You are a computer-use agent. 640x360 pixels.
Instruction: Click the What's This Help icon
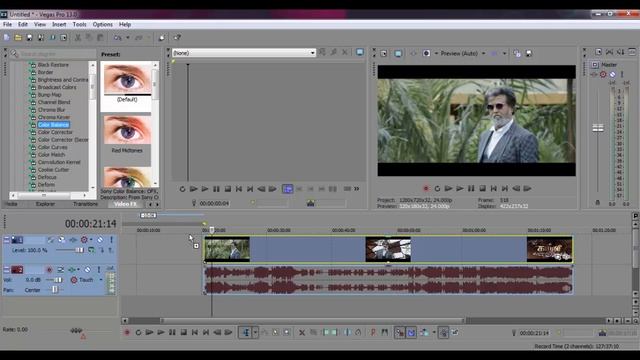[177, 38]
